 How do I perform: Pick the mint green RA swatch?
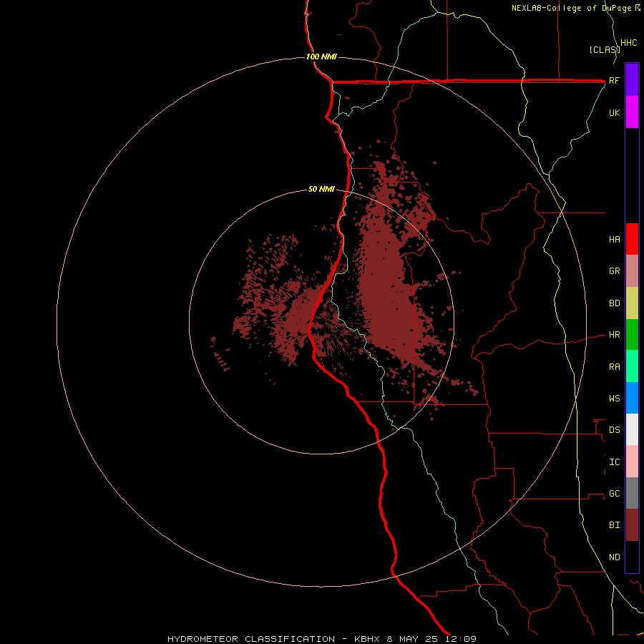point(632,366)
